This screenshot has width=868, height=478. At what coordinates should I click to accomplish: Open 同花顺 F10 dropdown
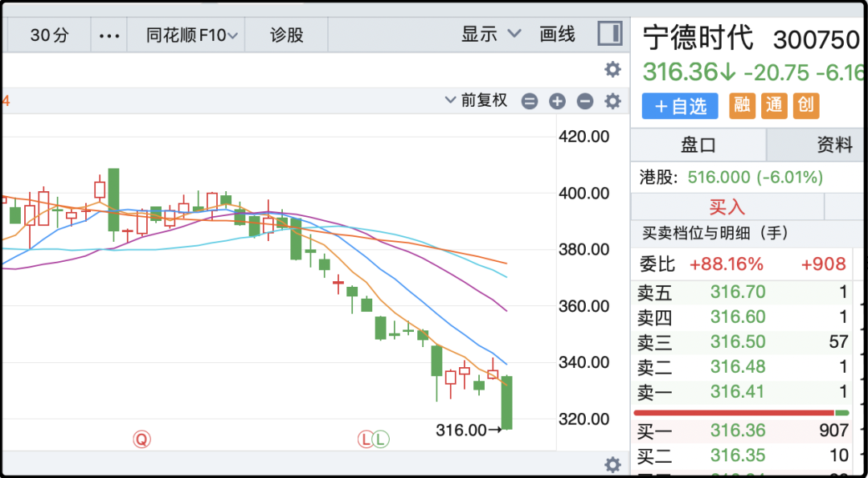point(191,35)
